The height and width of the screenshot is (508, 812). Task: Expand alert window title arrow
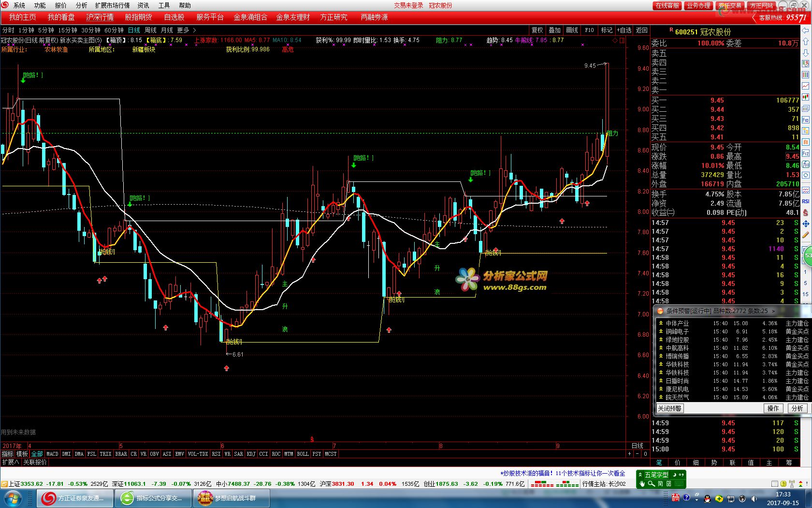[x=773, y=311]
